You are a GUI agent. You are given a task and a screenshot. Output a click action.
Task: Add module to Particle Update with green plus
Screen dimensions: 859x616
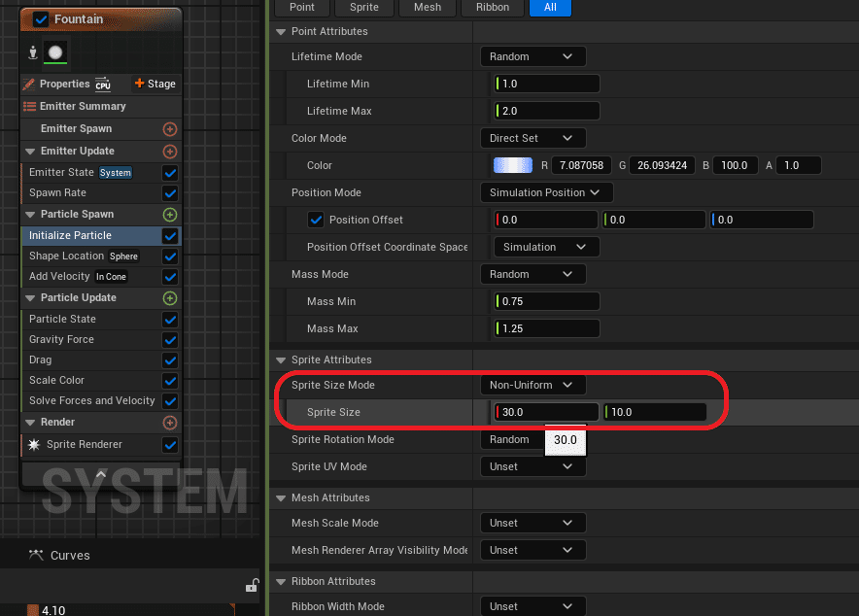pos(170,298)
